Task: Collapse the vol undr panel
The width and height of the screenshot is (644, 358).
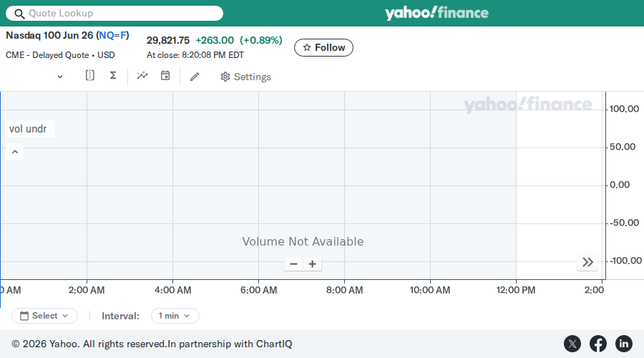Action: (15, 152)
